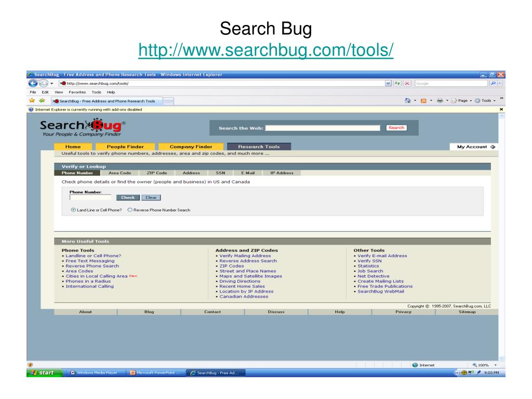Open the Net Detective link

pos(373,276)
